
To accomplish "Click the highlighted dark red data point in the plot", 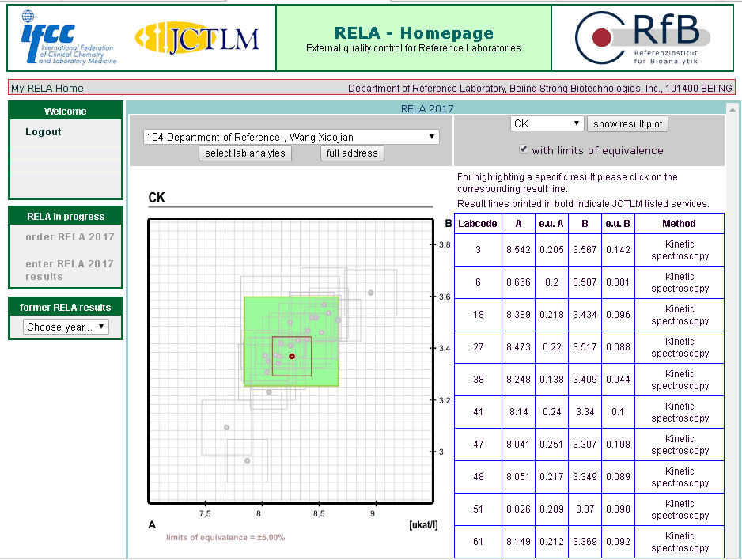I will pyautogui.click(x=292, y=356).
